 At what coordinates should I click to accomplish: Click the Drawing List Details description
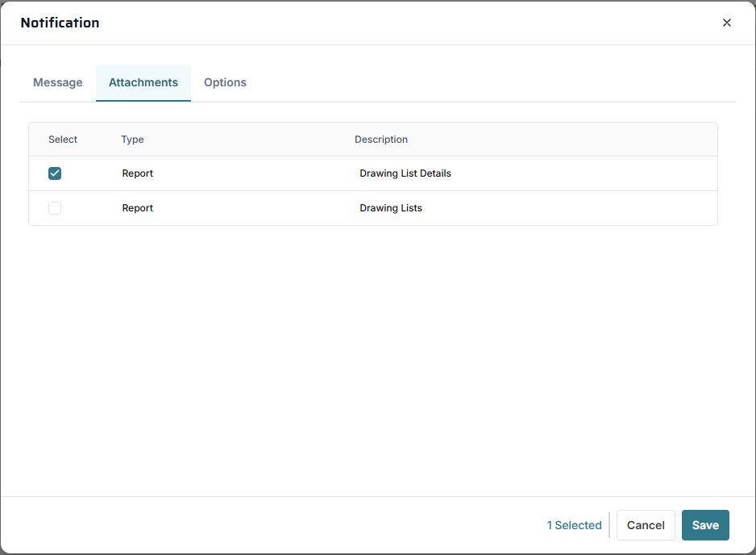[x=405, y=173]
